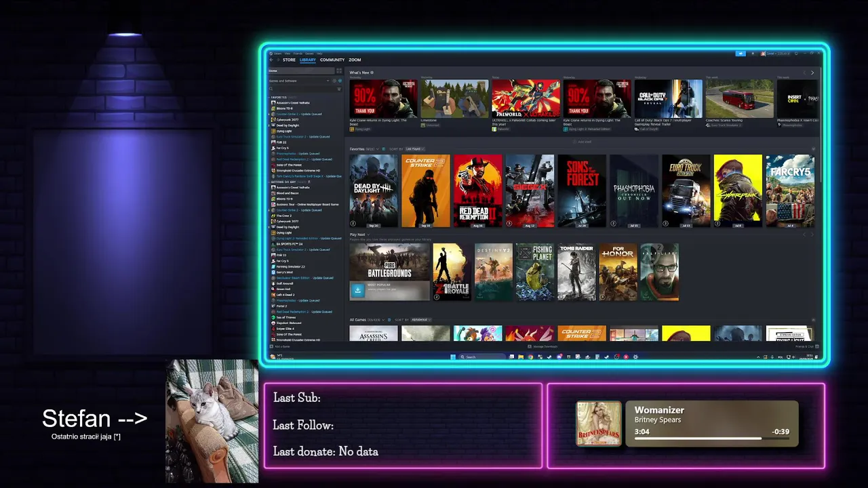
Task: Go forward with Steam's forward arrow
Action: (278, 60)
